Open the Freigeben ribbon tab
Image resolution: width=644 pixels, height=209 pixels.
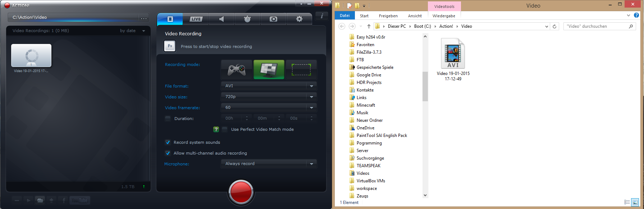[x=388, y=16]
